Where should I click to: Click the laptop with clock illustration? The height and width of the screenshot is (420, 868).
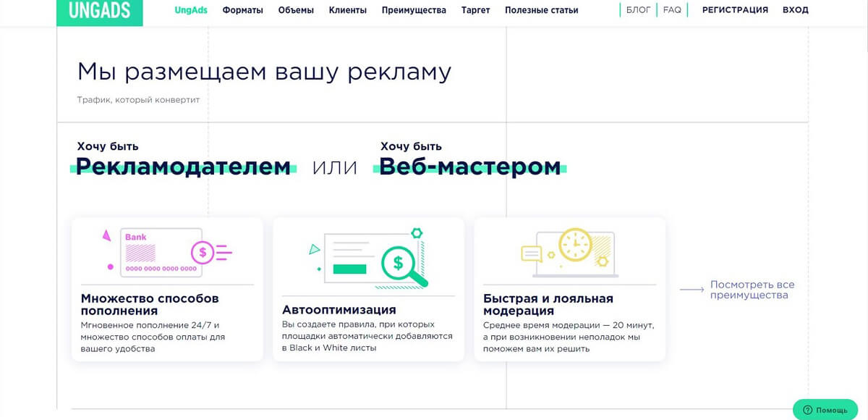569,253
